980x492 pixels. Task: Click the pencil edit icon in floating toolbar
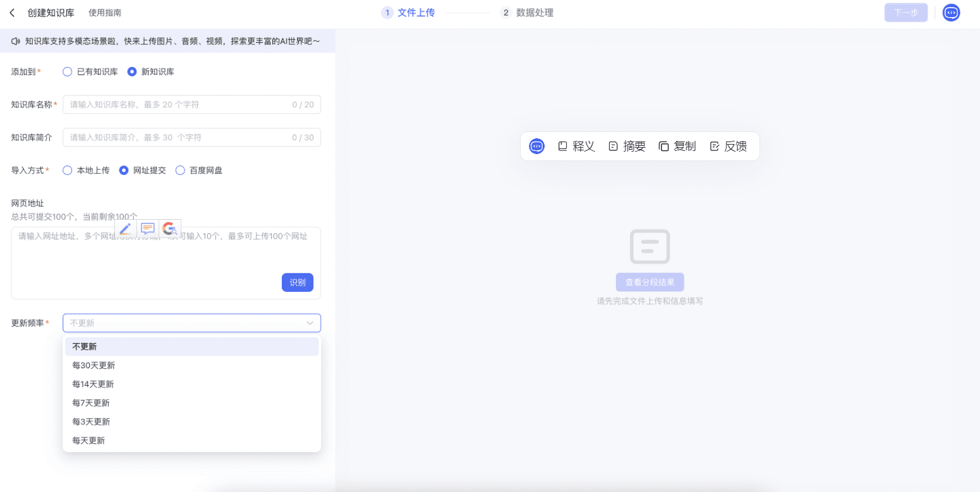click(126, 229)
